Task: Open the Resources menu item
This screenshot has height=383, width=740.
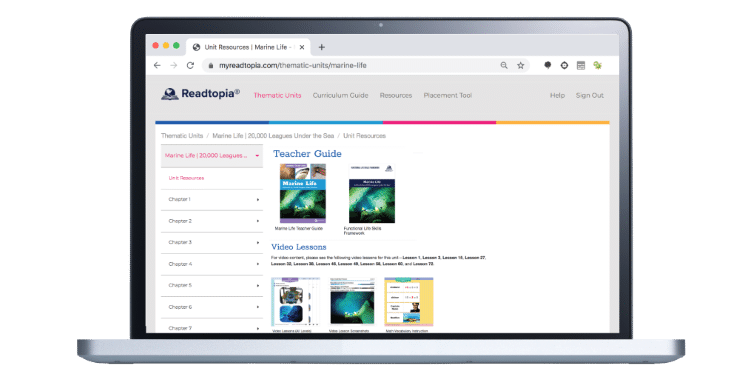Action: pyautogui.click(x=396, y=95)
